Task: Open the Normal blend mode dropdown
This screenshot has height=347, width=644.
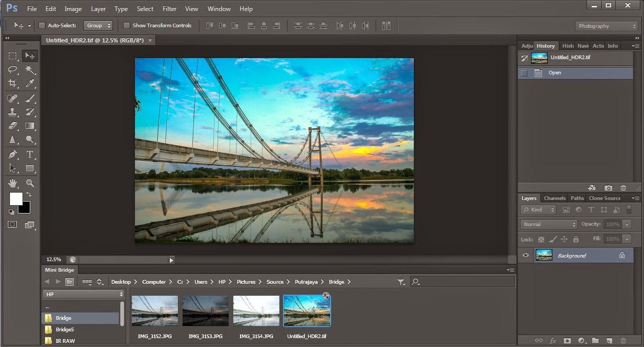Action: coord(548,224)
